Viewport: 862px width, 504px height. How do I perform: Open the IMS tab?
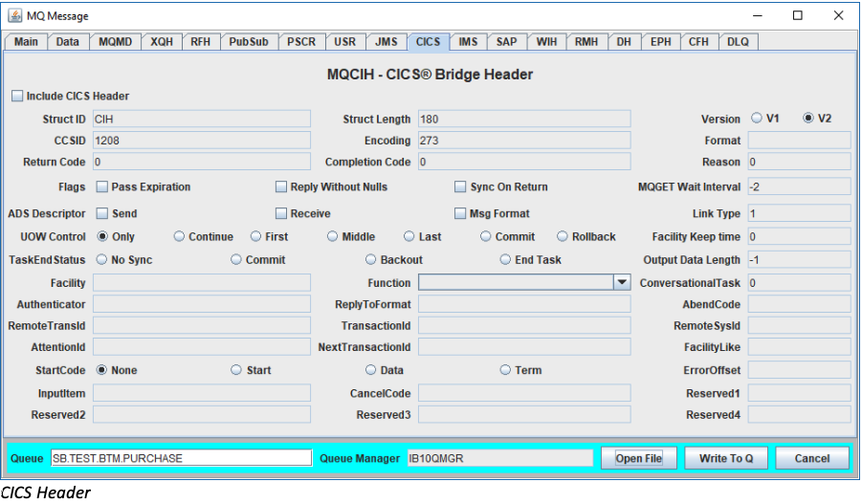469,42
